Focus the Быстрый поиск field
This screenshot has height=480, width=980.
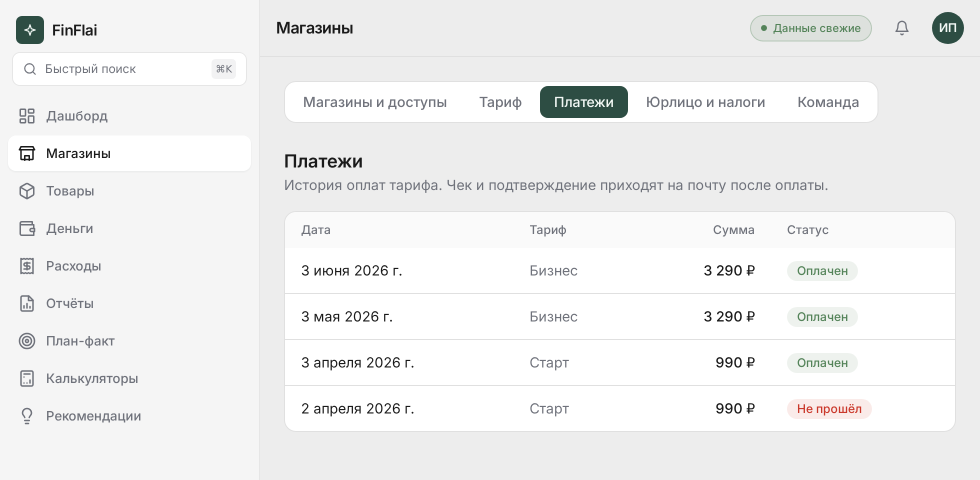pyautogui.click(x=129, y=69)
